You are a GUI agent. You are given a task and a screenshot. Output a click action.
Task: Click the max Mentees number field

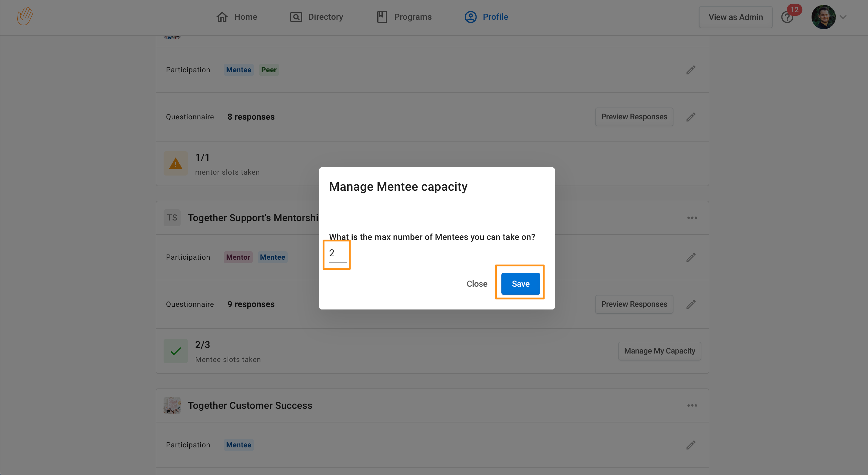[338, 254]
